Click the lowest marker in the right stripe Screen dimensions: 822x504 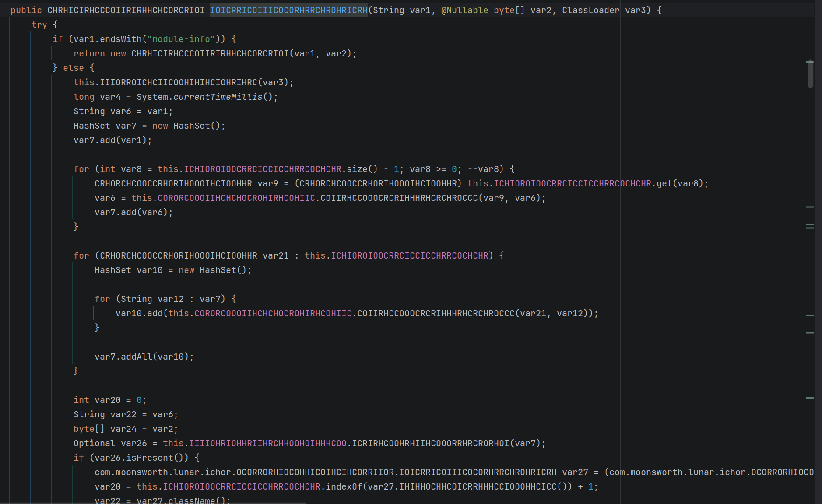tap(810, 398)
